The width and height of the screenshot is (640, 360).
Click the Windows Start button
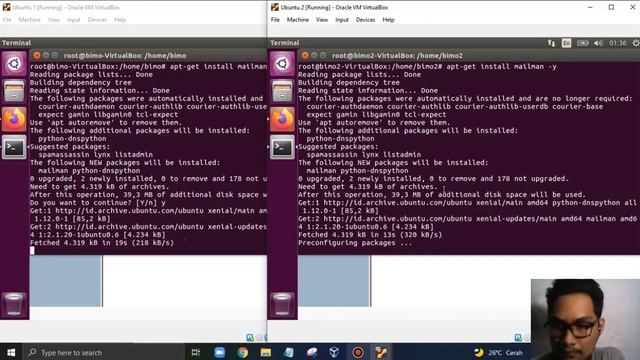point(11,352)
